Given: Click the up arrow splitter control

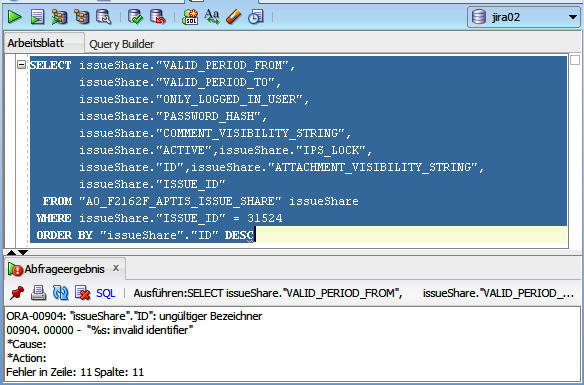Looking at the screenshot, I should [x=12, y=252].
